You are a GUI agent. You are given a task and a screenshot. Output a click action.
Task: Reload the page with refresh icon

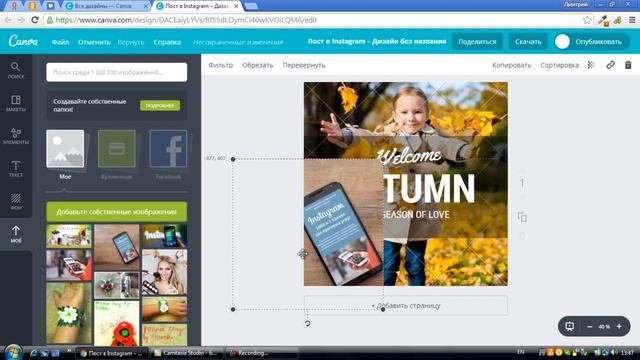(x=35, y=20)
